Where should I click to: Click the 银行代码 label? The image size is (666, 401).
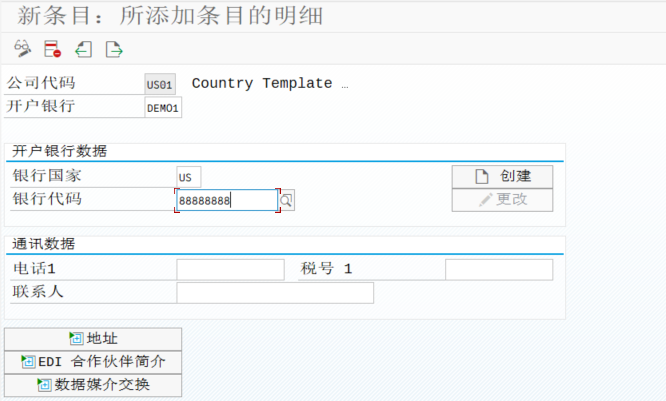click(x=47, y=199)
